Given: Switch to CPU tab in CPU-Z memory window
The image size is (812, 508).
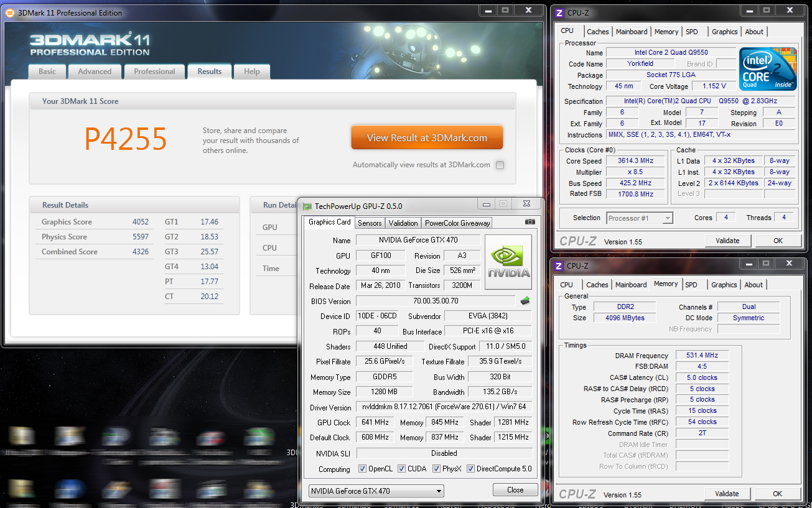Looking at the screenshot, I should click(x=566, y=285).
